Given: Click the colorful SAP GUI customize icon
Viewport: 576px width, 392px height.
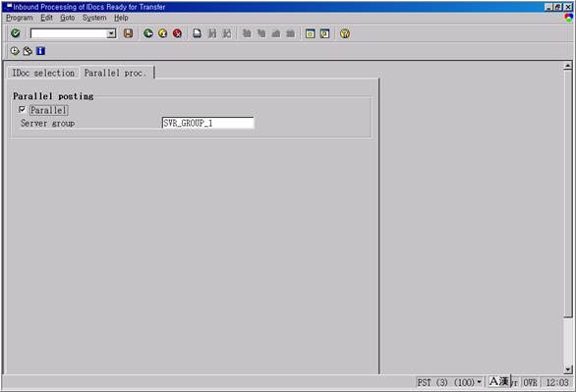Looking at the screenshot, I should coord(569,18).
